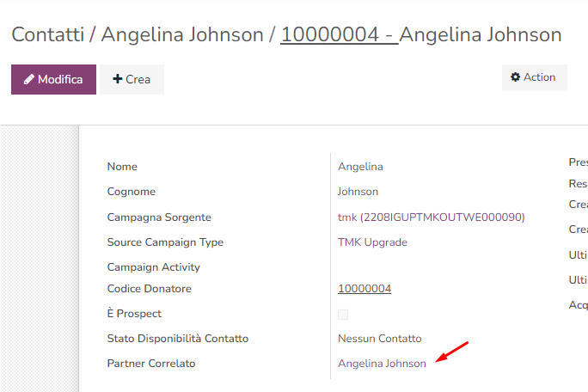Open Angelina Johnson breadcrumb link

tap(182, 35)
